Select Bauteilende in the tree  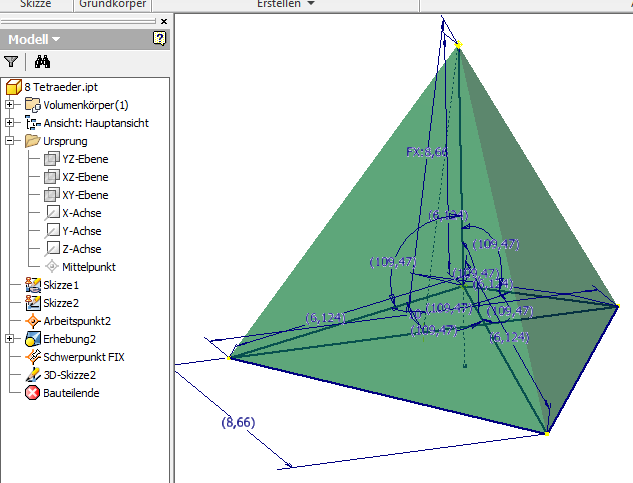[71, 393]
